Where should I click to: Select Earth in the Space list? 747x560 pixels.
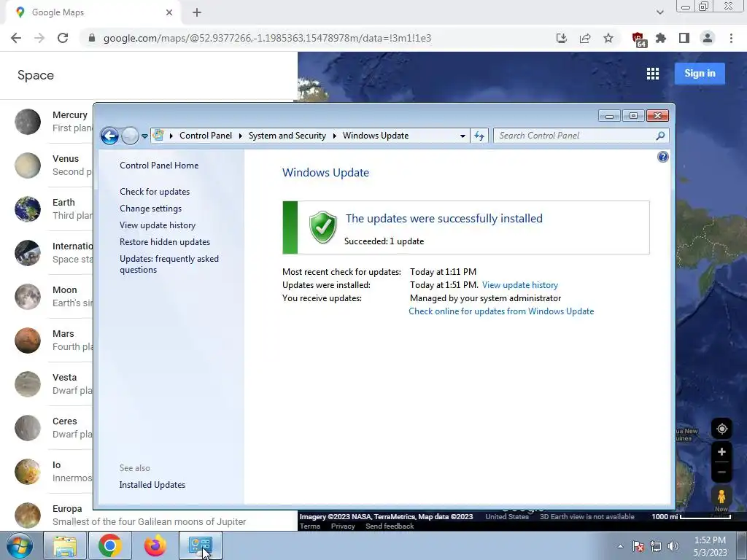click(47, 209)
